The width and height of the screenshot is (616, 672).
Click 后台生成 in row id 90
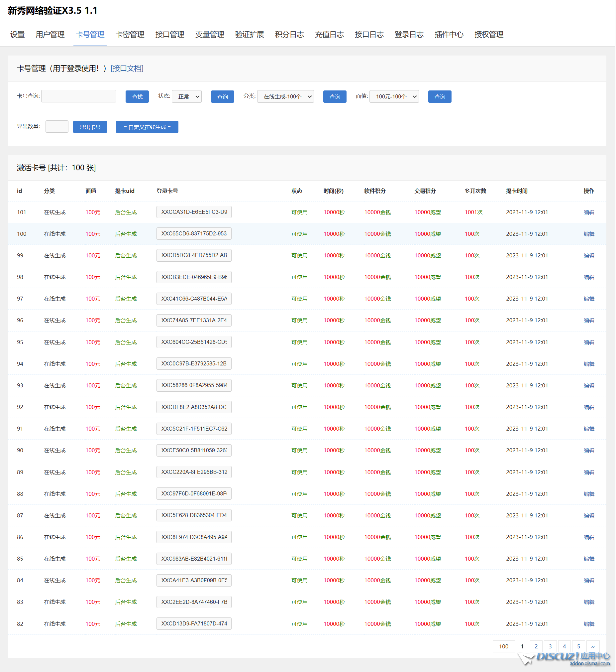point(126,451)
